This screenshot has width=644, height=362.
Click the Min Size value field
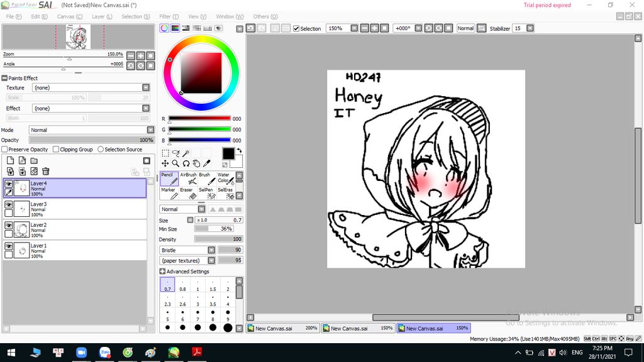[x=214, y=229]
